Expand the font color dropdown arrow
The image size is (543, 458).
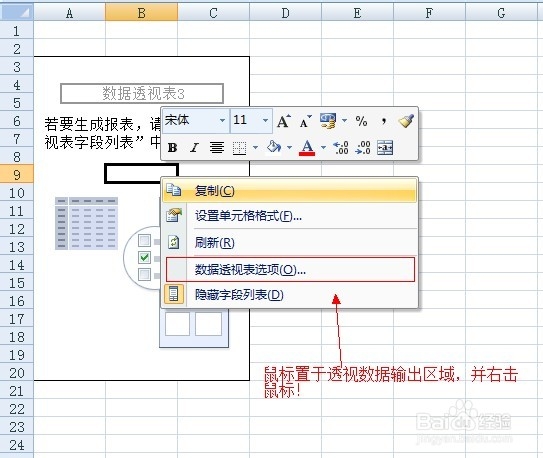(x=323, y=148)
